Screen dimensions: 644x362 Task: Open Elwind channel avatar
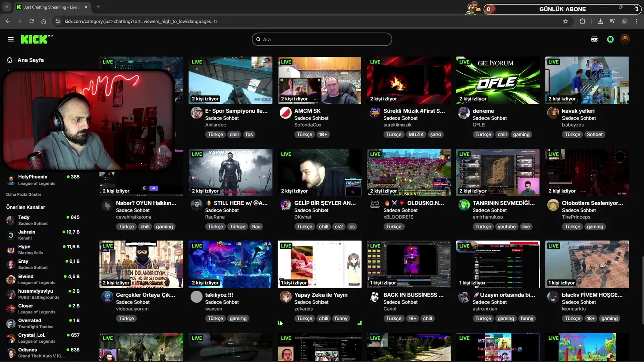coord(11,280)
